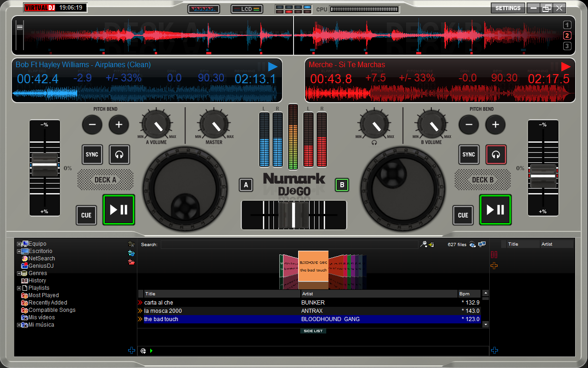Click the headphone volume knob
588x368 pixels.
tap(374, 124)
